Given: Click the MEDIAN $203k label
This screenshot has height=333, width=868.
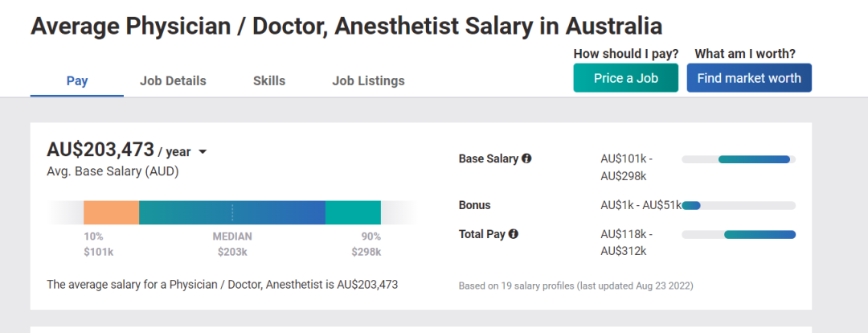Looking at the screenshot, I should [x=232, y=244].
